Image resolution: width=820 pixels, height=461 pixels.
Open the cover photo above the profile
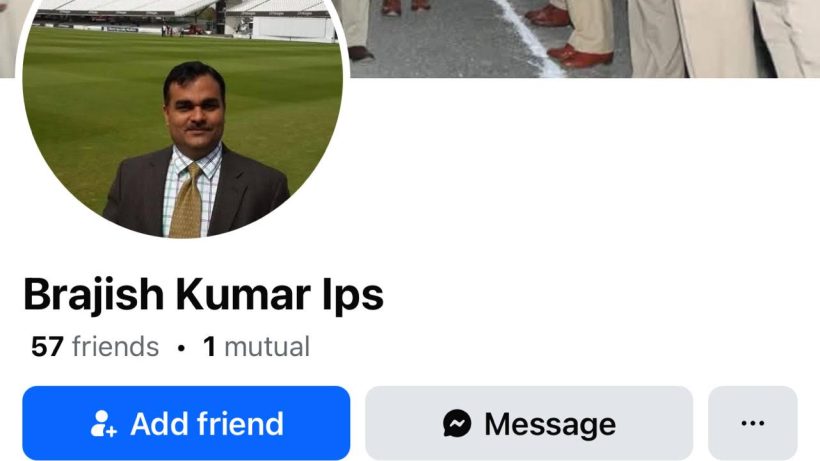click(x=583, y=39)
